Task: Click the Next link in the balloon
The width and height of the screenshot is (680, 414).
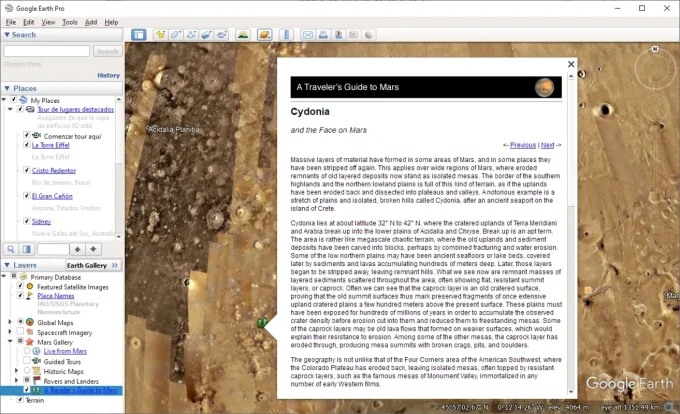Action: tap(547, 144)
